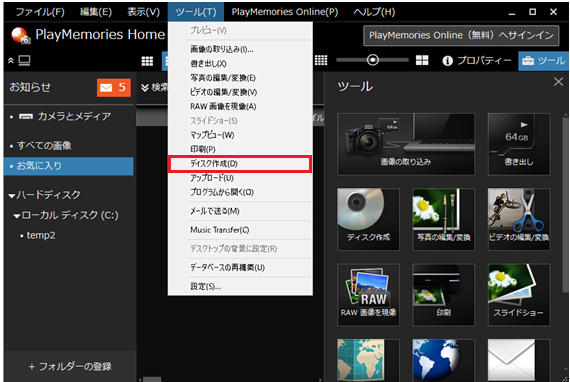
Task: Select ディスク作成(D) in the menu
Action: pos(240,164)
